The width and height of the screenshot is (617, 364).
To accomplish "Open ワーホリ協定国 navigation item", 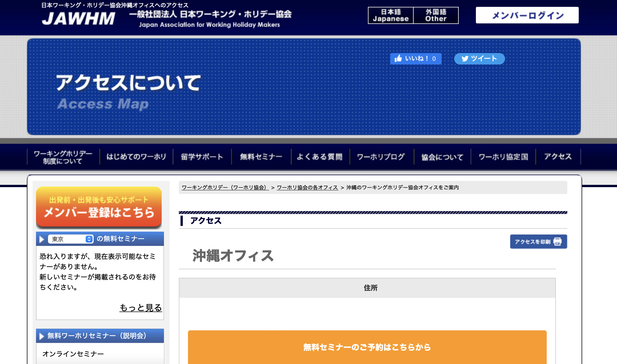I will pos(503,157).
